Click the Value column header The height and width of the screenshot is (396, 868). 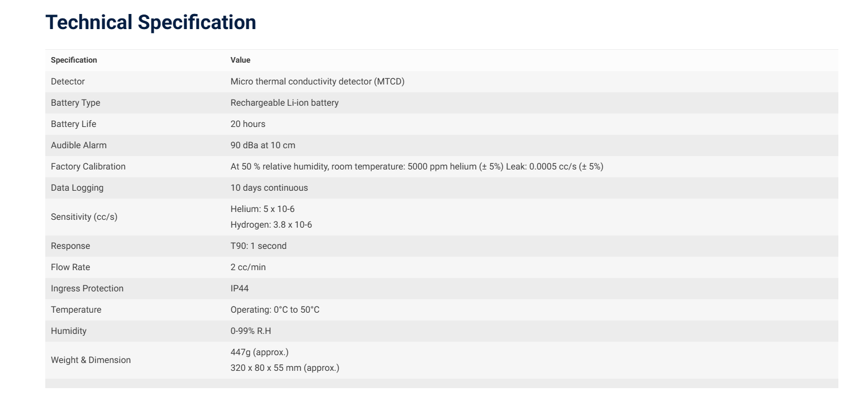240,60
